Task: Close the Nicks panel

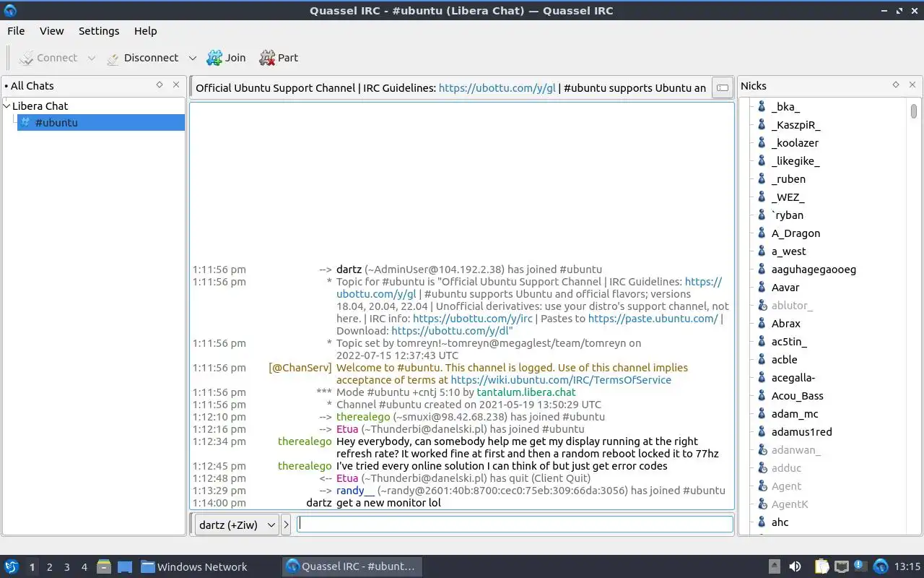Action: pos(912,85)
